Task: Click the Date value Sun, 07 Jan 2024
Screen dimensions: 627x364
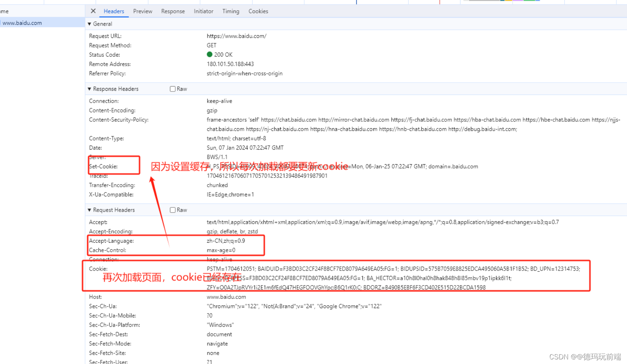Action: click(x=245, y=148)
